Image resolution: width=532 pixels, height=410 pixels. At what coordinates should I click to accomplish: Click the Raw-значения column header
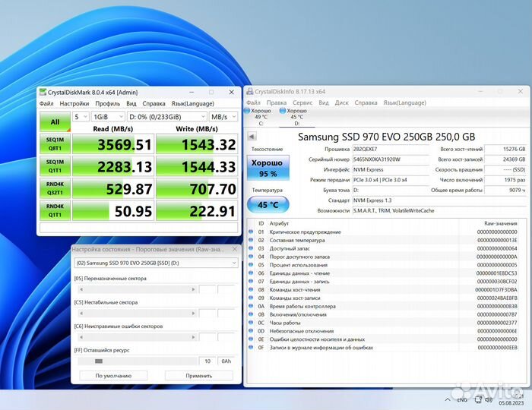pos(500,223)
